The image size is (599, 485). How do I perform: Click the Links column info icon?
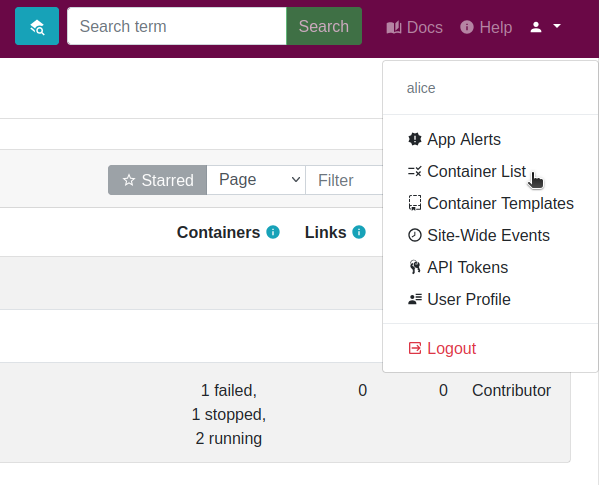tap(359, 232)
